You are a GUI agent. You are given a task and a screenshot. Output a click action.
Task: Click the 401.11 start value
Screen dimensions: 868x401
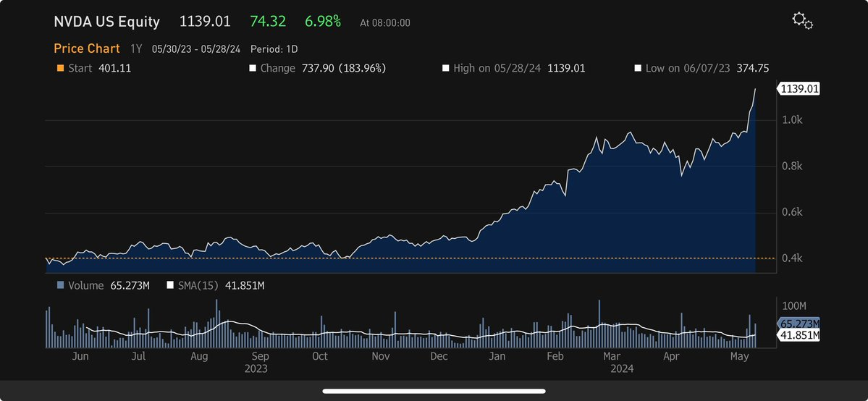[x=114, y=69]
